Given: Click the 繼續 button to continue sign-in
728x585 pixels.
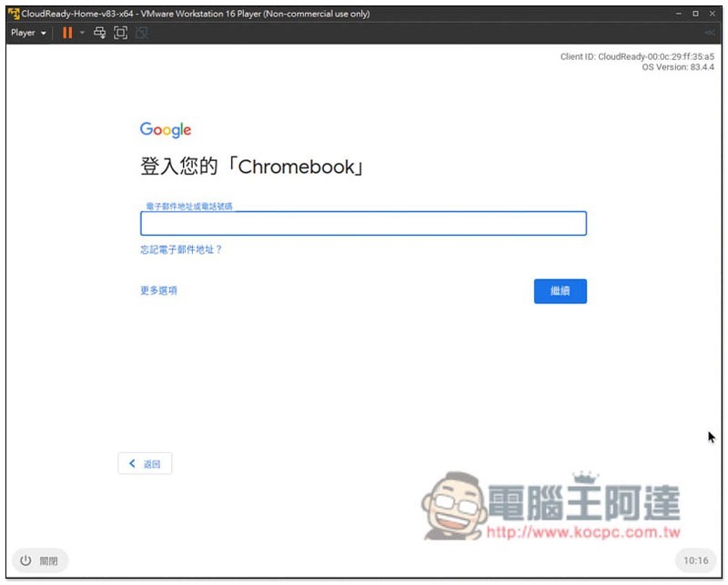Looking at the screenshot, I should coord(560,290).
